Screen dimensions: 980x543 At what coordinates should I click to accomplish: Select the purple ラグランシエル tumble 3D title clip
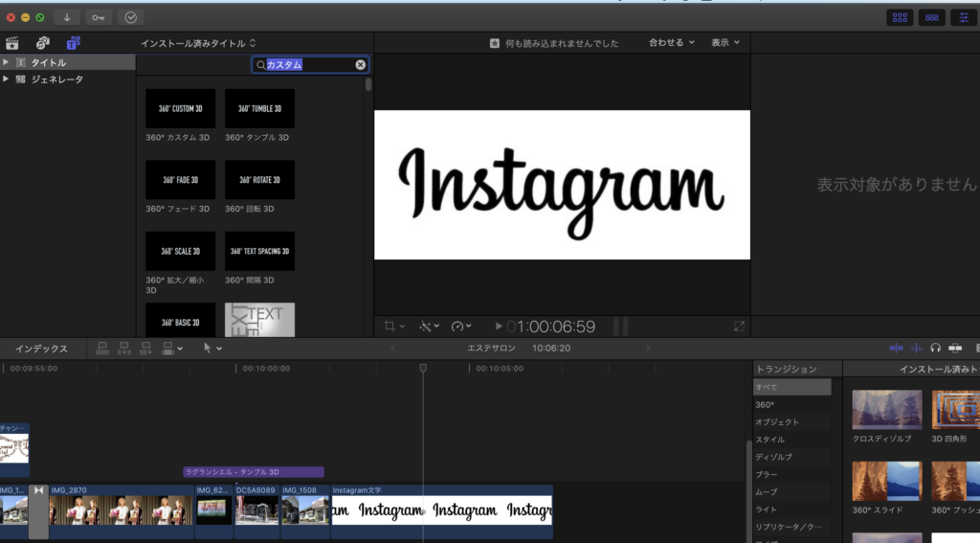coord(254,472)
